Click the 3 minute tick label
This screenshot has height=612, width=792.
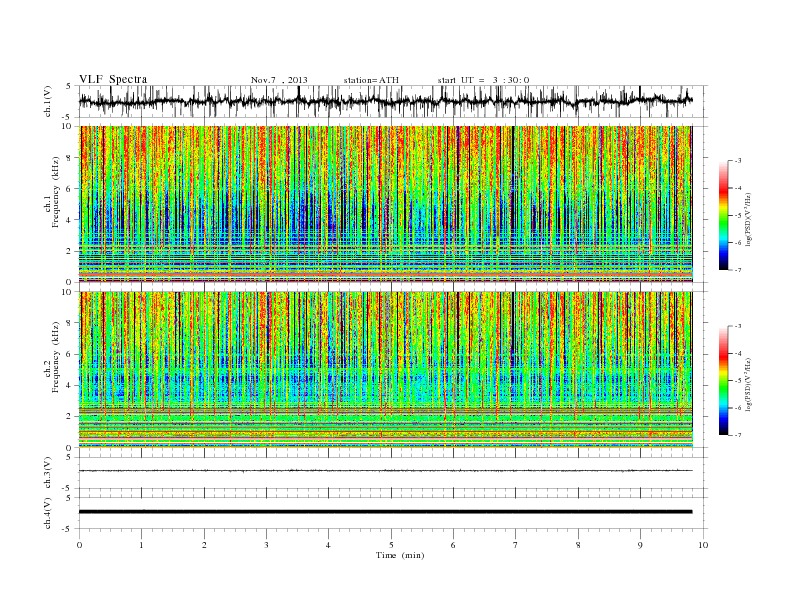(x=266, y=545)
